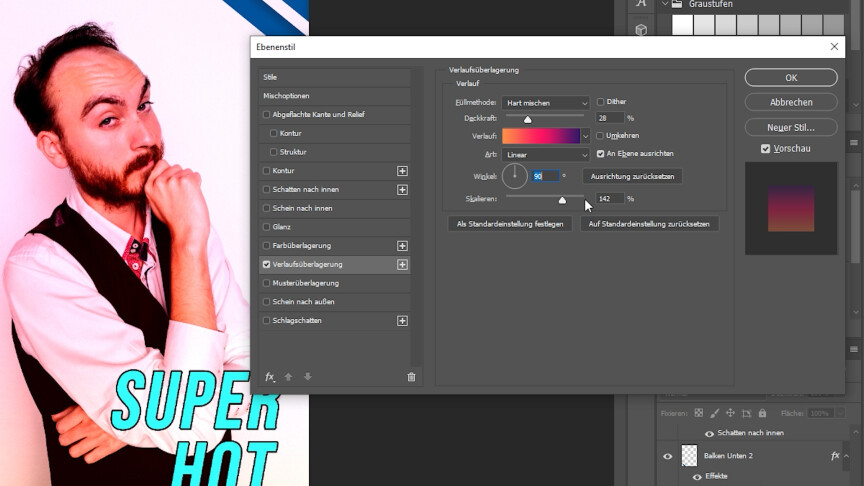Click the lock all icon in layers panel

pyautogui.click(x=762, y=413)
